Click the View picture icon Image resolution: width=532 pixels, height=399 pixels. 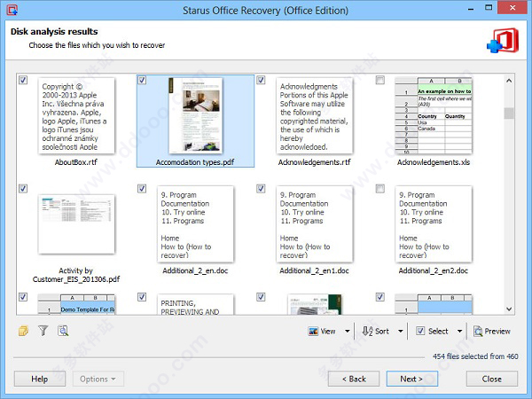(x=313, y=331)
